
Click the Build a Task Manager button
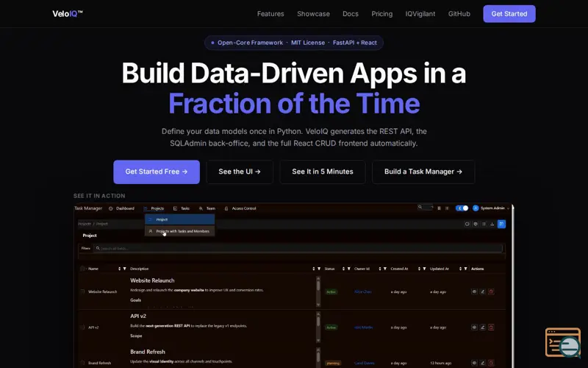(423, 171)
